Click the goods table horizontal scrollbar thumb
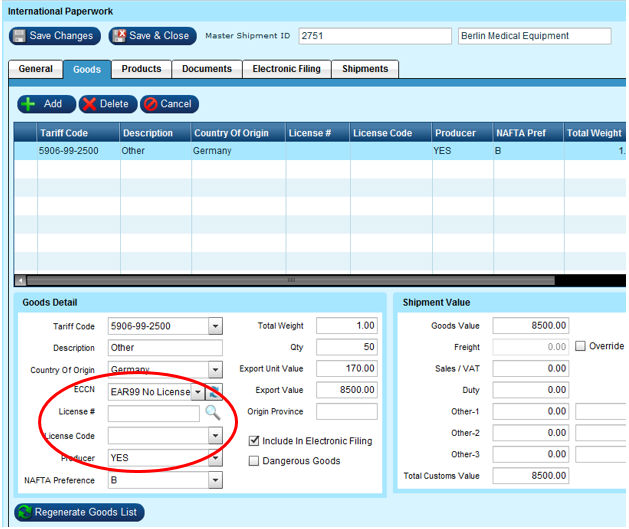Viewport: 629px width, 529px height. click(291, 280)
